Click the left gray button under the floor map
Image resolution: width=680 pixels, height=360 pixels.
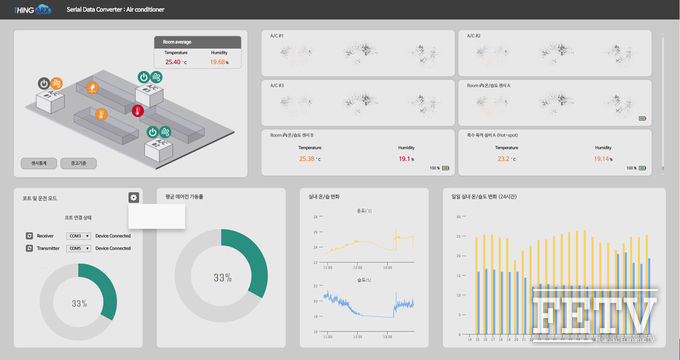(x=39, y=163)
